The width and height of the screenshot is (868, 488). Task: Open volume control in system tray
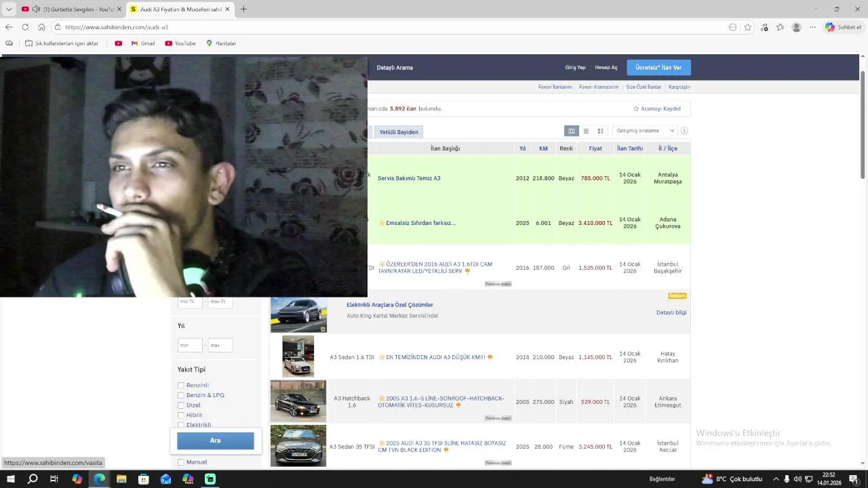(797, 479)
